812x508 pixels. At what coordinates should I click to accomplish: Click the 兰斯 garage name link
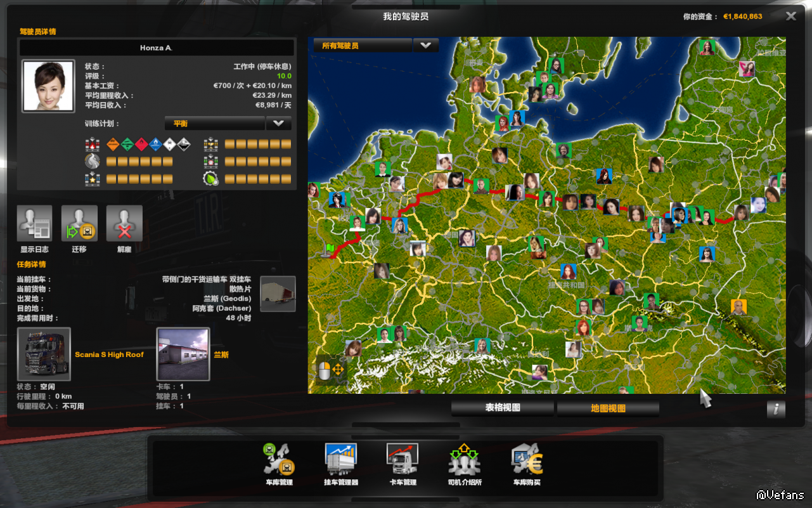tap(221, 355)
